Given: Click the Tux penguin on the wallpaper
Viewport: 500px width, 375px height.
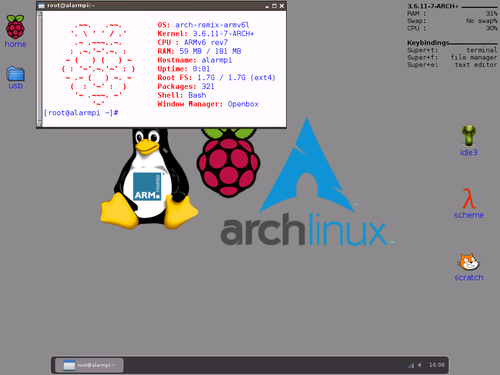Looking at the screenshot, I should [x=149, y=178].
